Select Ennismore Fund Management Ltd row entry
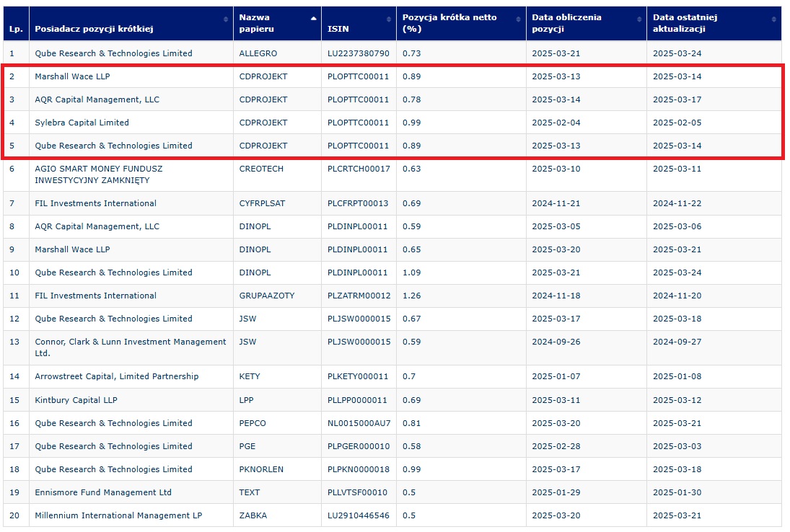Image resolution: width=790 pixels, height=532 pixels. pyautogui.click(x=103, y=492)
